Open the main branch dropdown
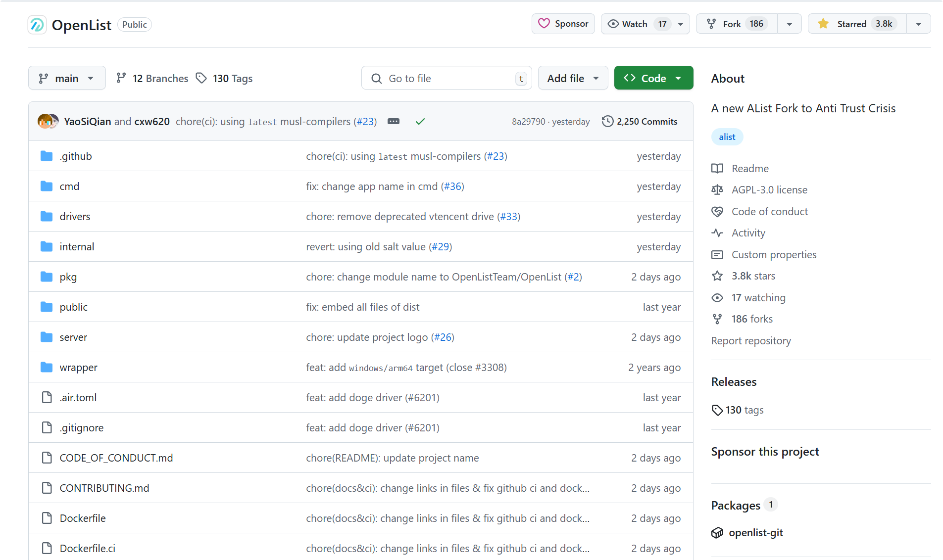The height and width of the screenshot is (560, 943). [x=67, y=78]
